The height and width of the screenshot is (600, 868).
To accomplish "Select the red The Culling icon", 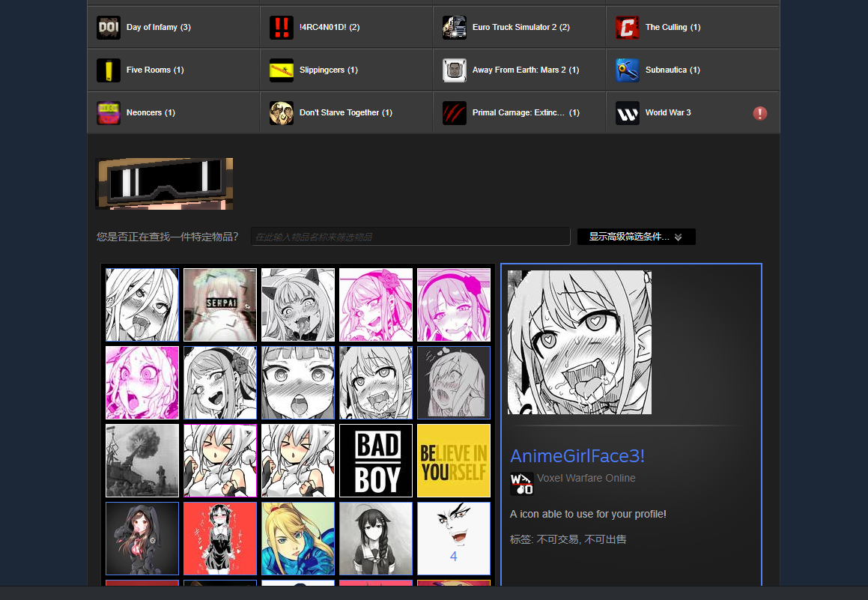I will (x=628, y=28).
